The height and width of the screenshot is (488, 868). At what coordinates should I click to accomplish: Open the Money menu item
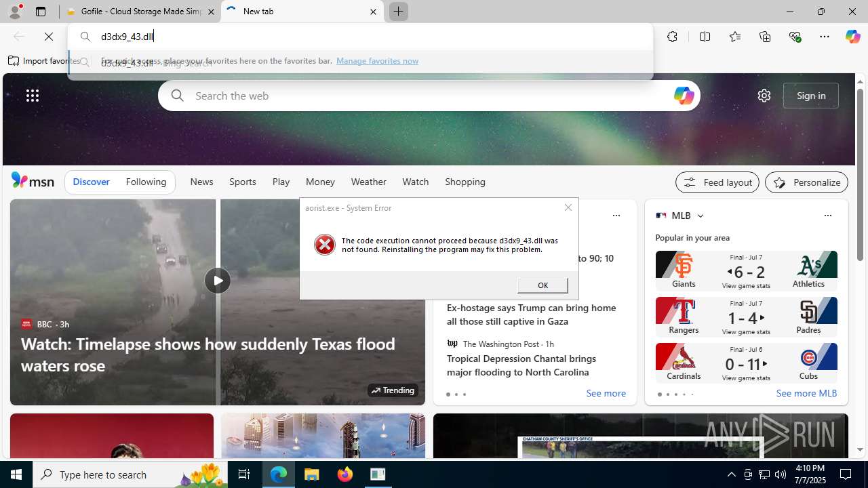tap(320, 182)
